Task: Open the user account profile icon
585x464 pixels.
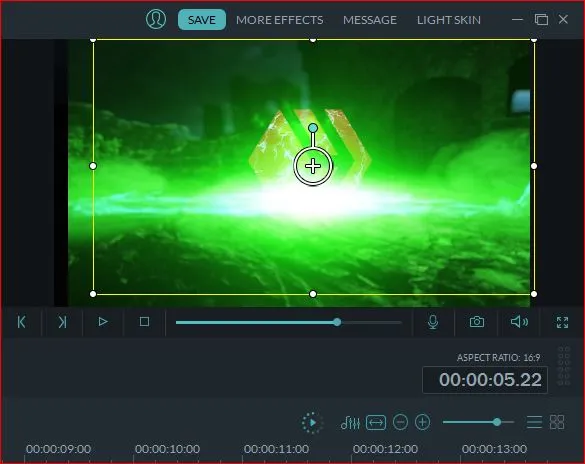Action: [156, 19]
